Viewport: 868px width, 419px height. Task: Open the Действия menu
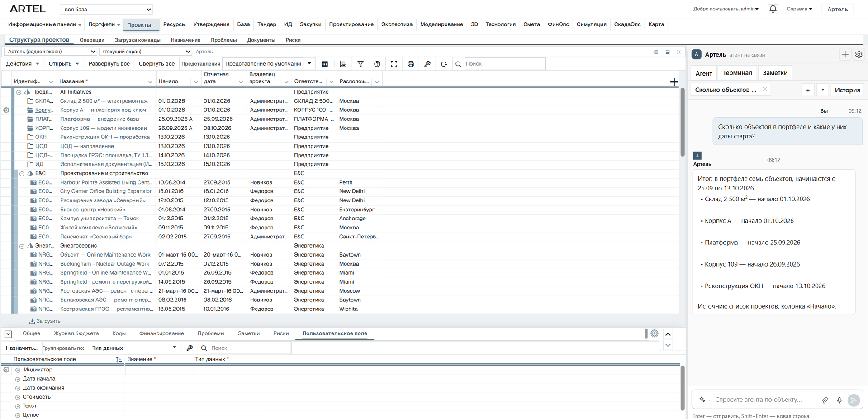point(22,64)
